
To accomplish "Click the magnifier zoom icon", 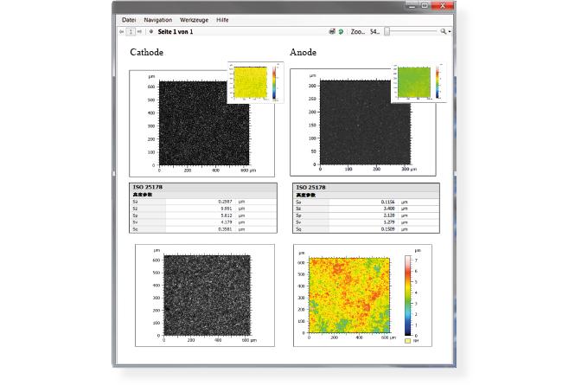I will click(444, 31).
